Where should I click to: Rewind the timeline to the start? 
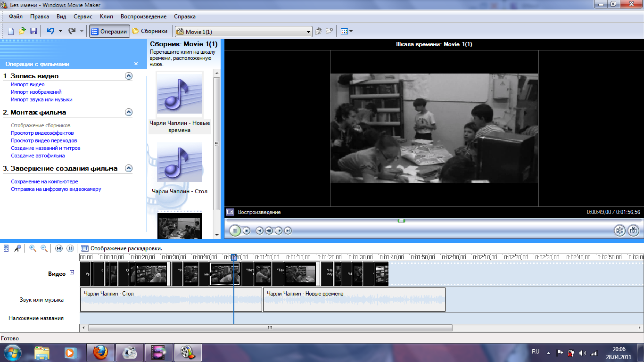pos(59,248)
